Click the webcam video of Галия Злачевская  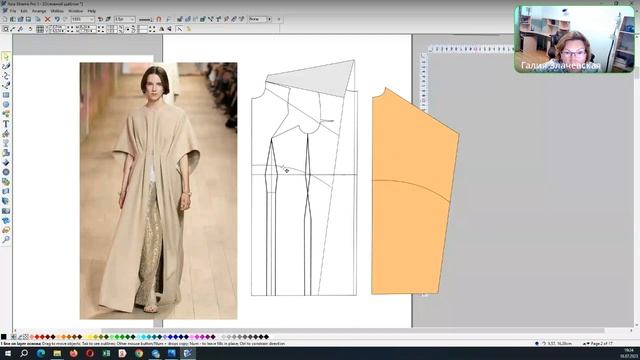point(574,39)
